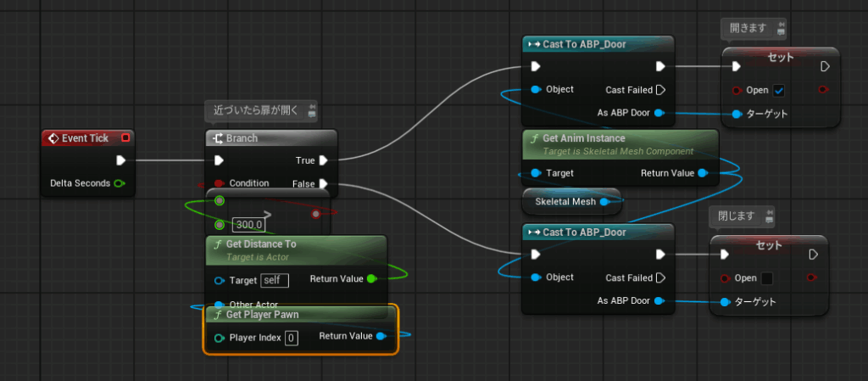
Task: Click the ターゲット pin on the 閉じます set node
Action: [x=726, y=302]
